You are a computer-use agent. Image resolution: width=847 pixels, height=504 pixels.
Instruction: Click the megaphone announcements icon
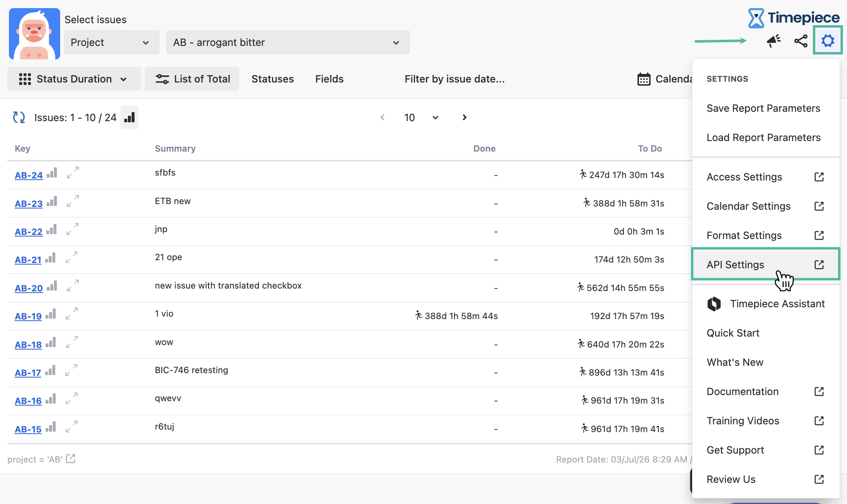coord(773,41)
